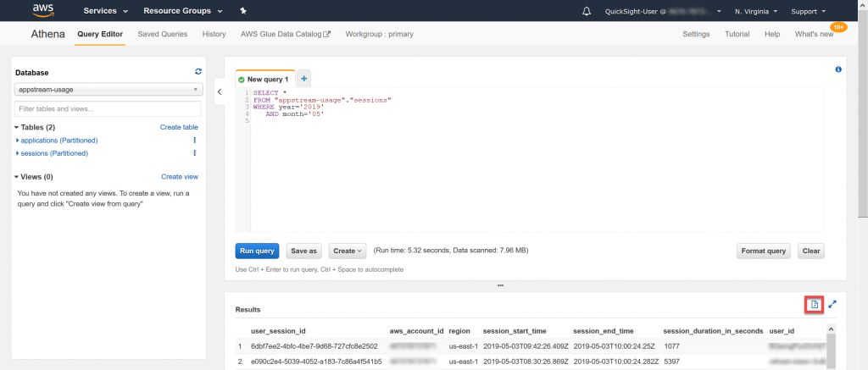Click the Save as button

pos(304,251)
